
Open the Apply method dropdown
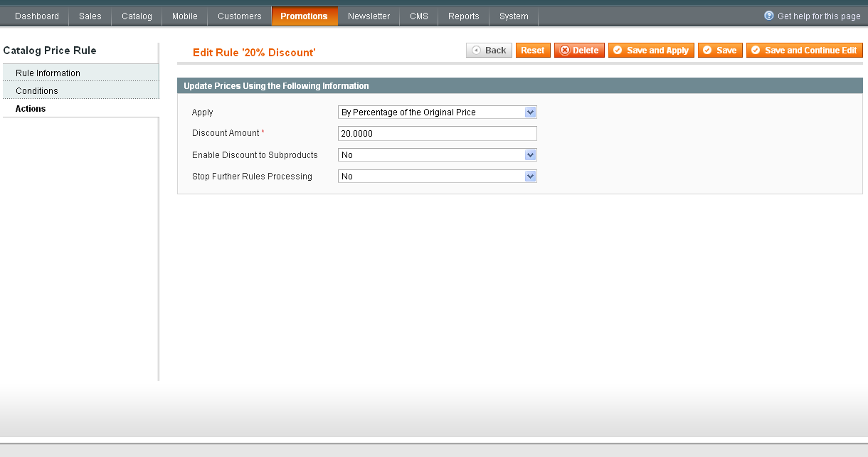(437, 112)
